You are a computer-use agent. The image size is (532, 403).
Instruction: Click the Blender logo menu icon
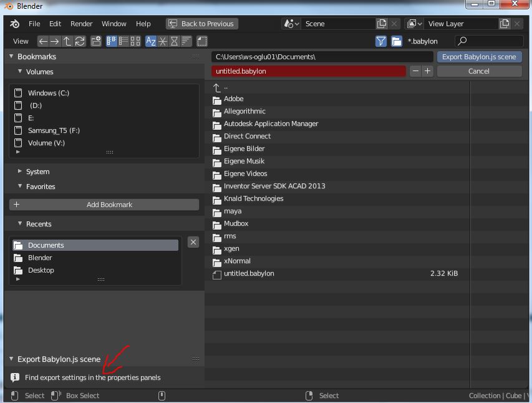point(14,24)
